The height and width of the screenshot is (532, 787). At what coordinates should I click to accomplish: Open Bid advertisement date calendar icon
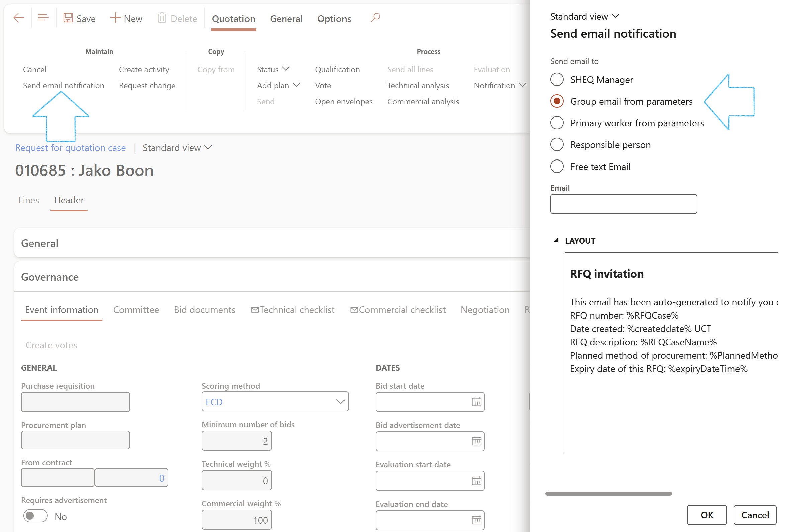[476, 441]
